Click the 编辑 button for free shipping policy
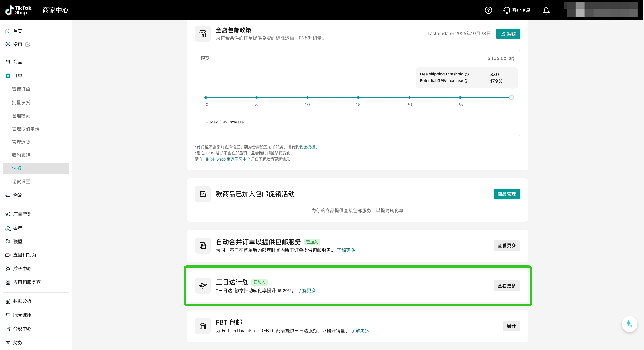Image resolution: width=644 pixels, height=350 pixels. [508, 34]
